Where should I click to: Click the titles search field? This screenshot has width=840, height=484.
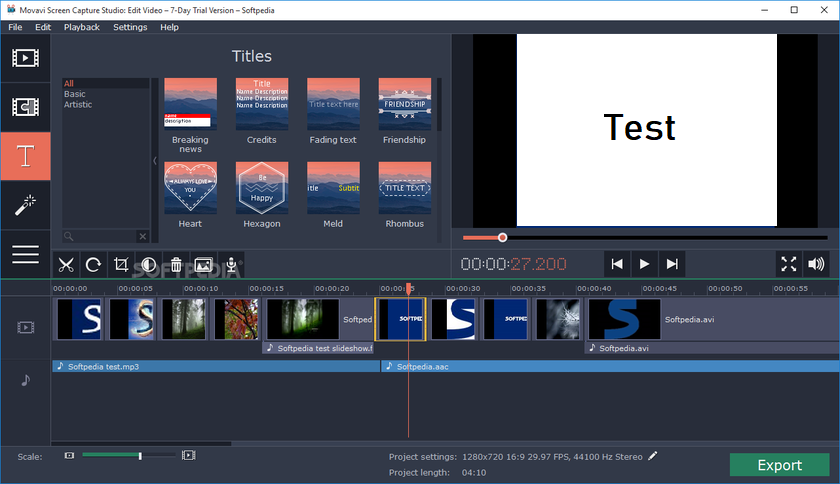point(100,236)
